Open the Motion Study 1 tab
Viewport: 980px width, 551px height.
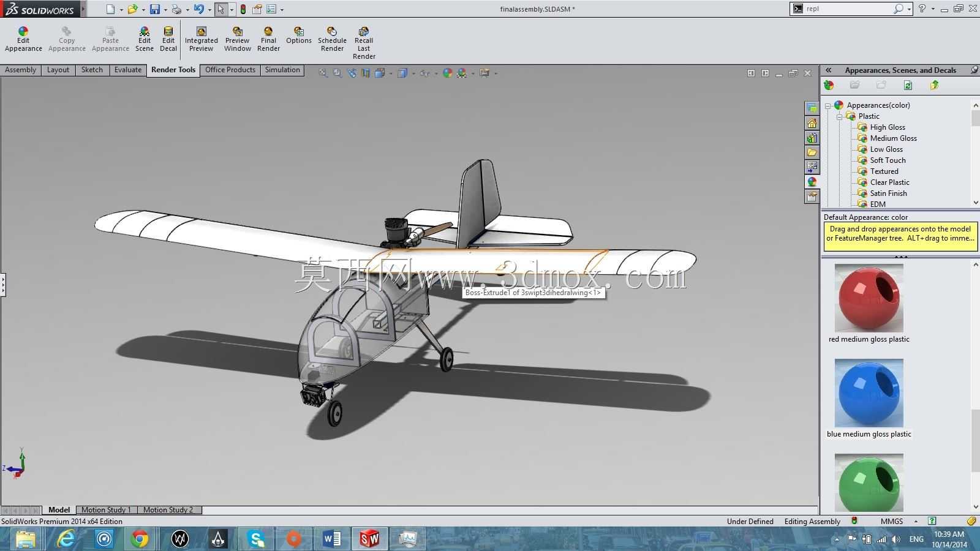(x=106, y=509)
